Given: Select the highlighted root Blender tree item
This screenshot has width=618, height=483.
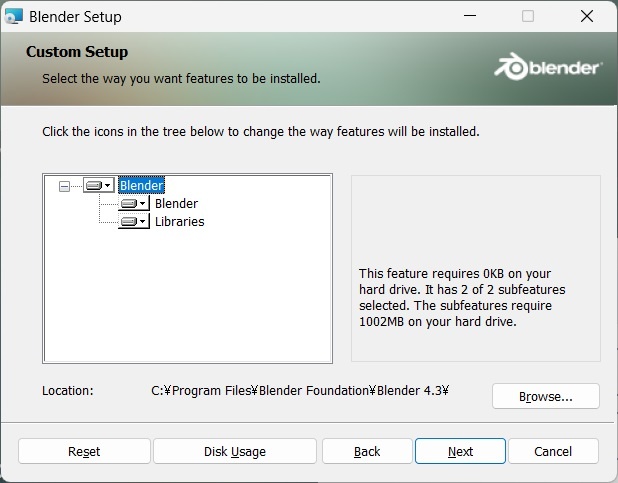Looking at the screenshot, I should [141, 185].
